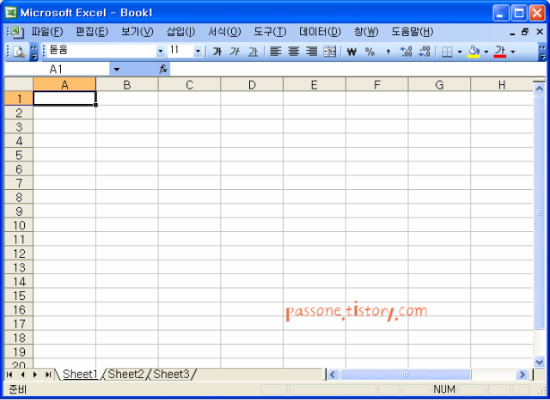This screenshot has height=400, width=550.
Task: Click the vertical scrollbar down arrow
Action: pos(539,361)
